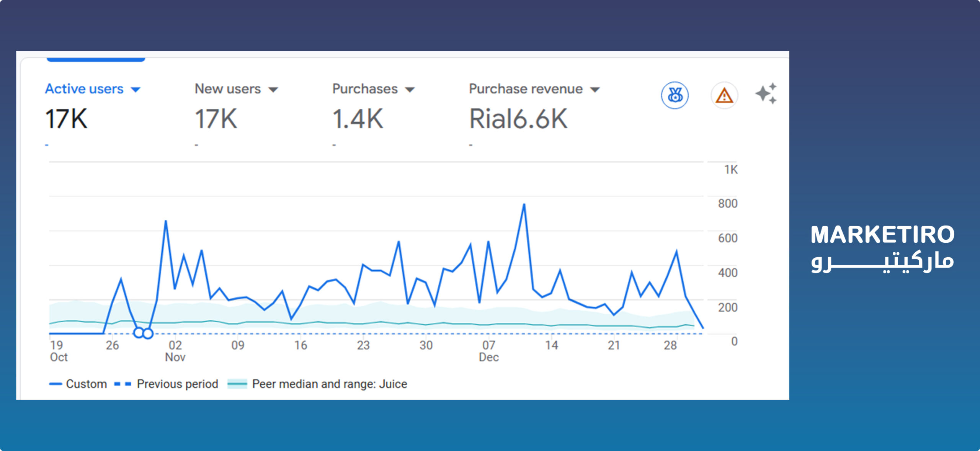Open the Purchase revenue dropdown arrow
This screenshot has width=980, height=451.
595,90
